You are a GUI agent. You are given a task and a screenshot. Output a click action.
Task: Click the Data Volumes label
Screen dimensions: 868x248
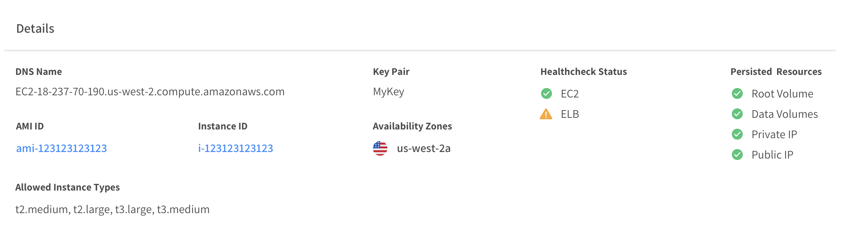(785, 114)
